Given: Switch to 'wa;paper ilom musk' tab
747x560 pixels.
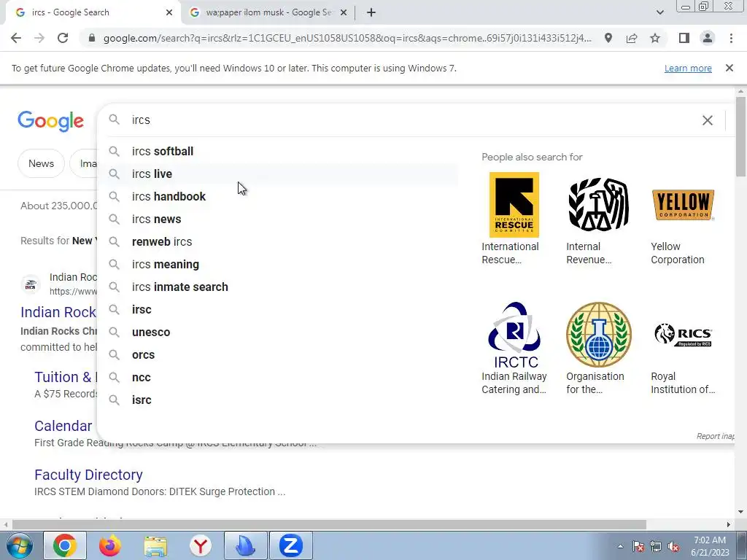Looking at the screenshot, I should tap(269, 12).
